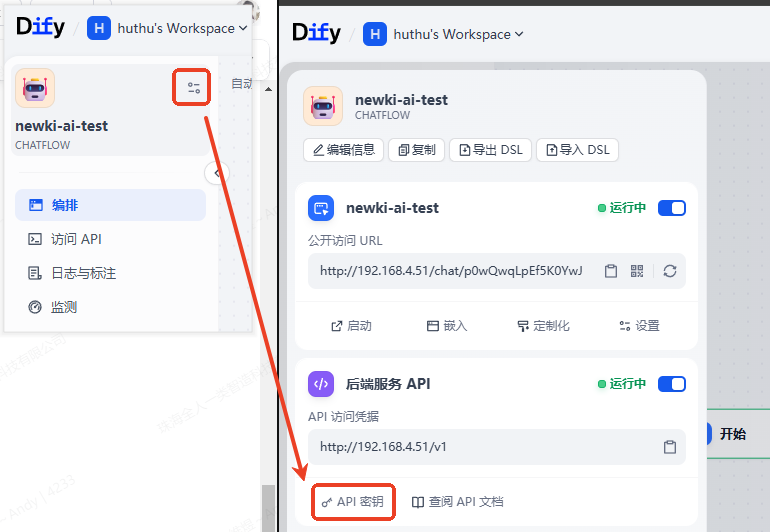This screenshot has width=770, height=532.
Task: Regenerate the public access URL
Action: click(670, 271)
